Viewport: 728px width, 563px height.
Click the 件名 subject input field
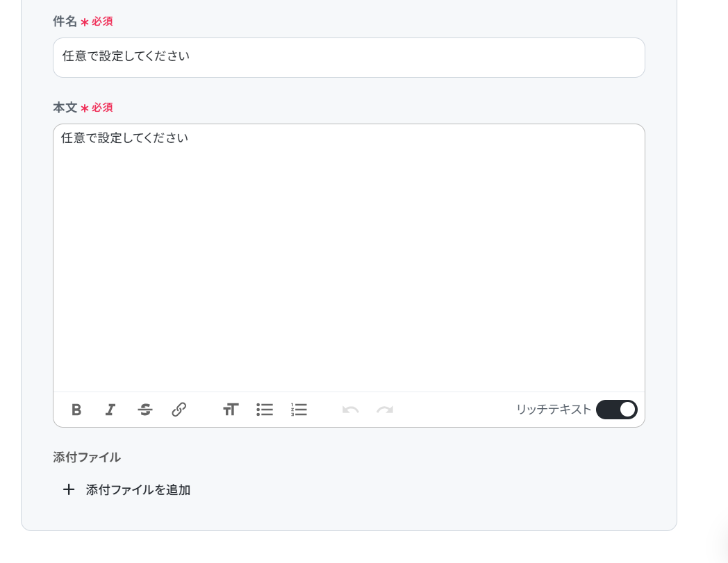pos(349,58)
